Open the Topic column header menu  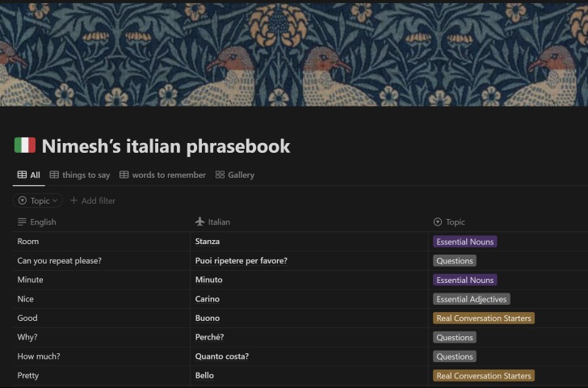click(456, 221)
